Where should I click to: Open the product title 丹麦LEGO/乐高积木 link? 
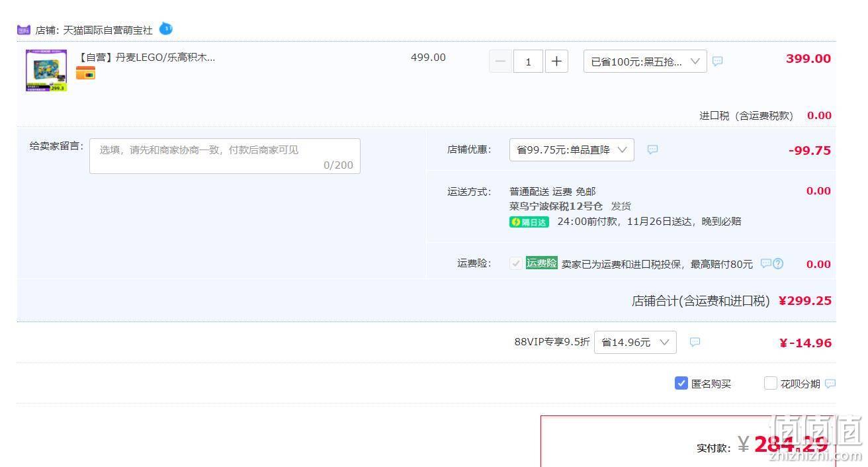click(147, 57)
